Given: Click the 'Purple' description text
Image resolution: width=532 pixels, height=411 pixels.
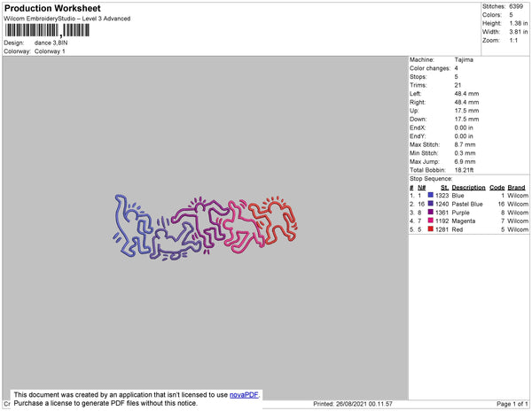Looking at the screenshot, I should click(x=461, y=213).
